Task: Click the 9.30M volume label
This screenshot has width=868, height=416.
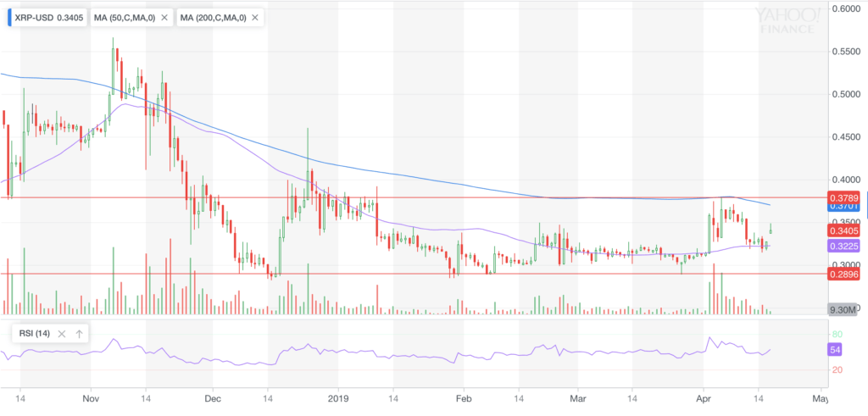Action: tap(844, 310)
